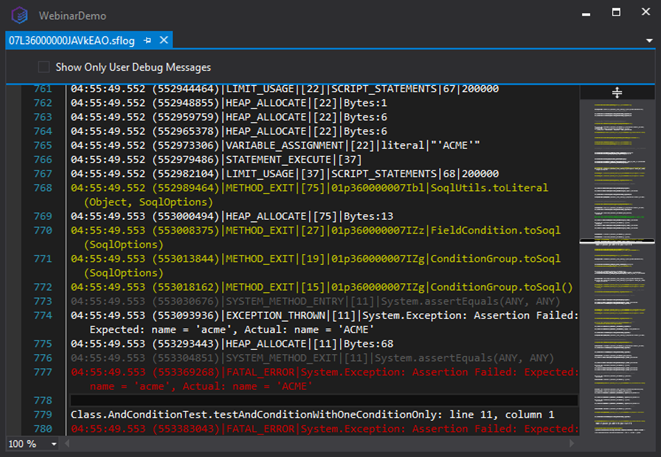Click line 777 FATAL_ERROR red log entry
661x458 pixels.
pos(324,379)
